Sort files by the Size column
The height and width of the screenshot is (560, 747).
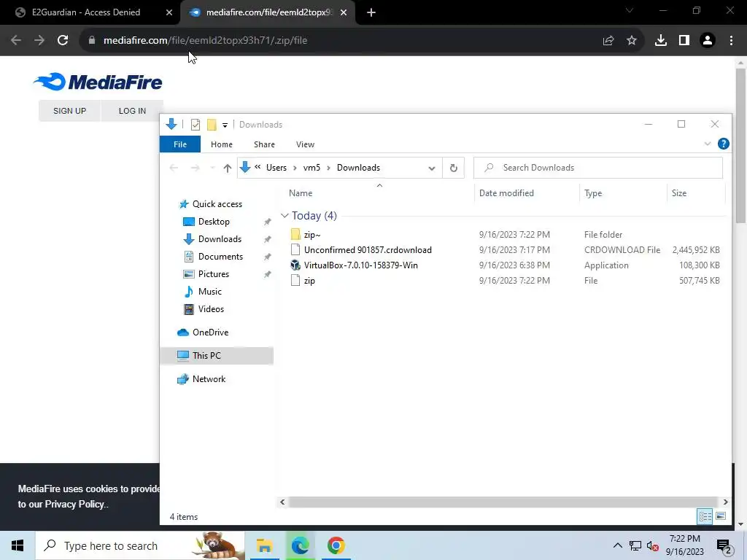coord(679,192)
